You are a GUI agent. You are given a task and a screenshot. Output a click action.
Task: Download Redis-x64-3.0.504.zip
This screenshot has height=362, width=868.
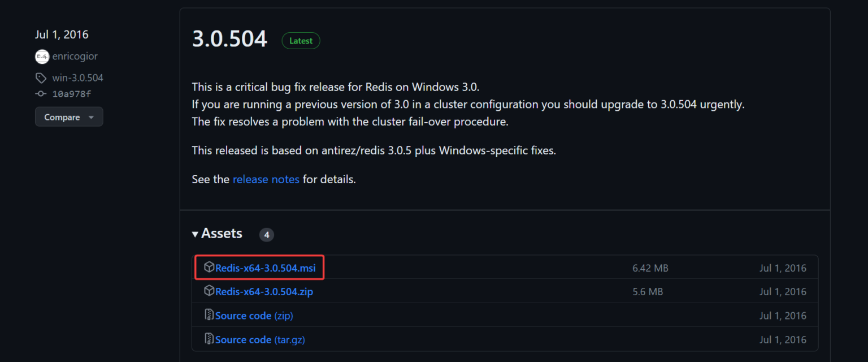pyautogui.click(x=264, y=292)
